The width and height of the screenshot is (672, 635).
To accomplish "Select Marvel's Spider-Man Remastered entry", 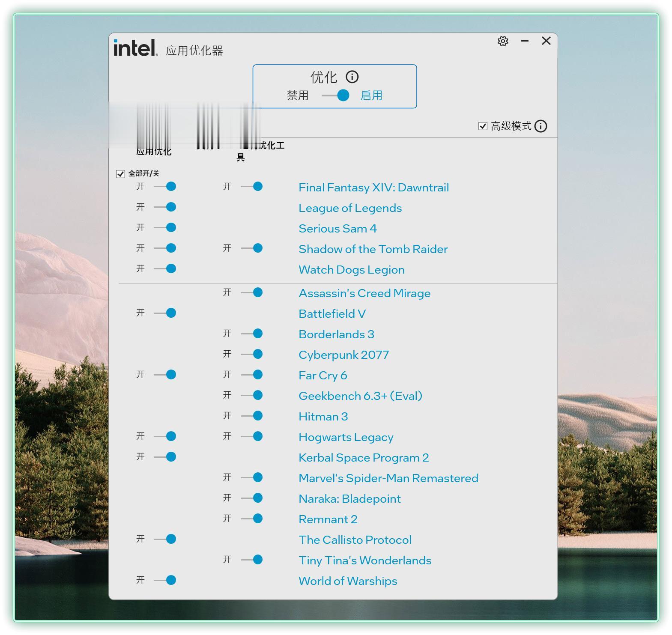I will [x=388, y=478].
